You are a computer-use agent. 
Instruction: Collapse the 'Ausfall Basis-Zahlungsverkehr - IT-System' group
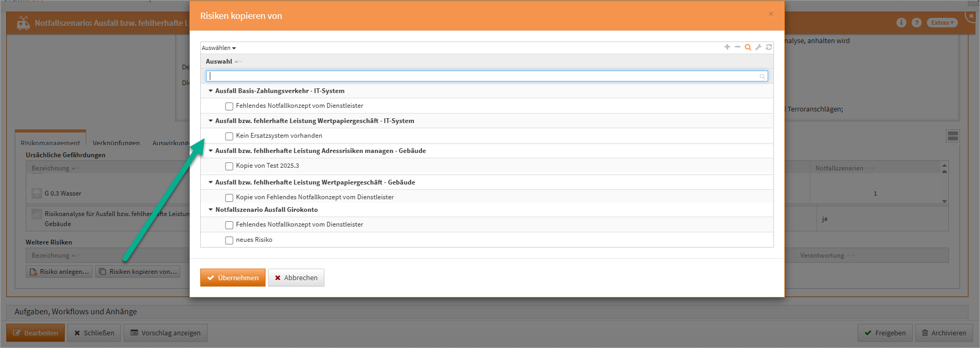tap(211, 91)
